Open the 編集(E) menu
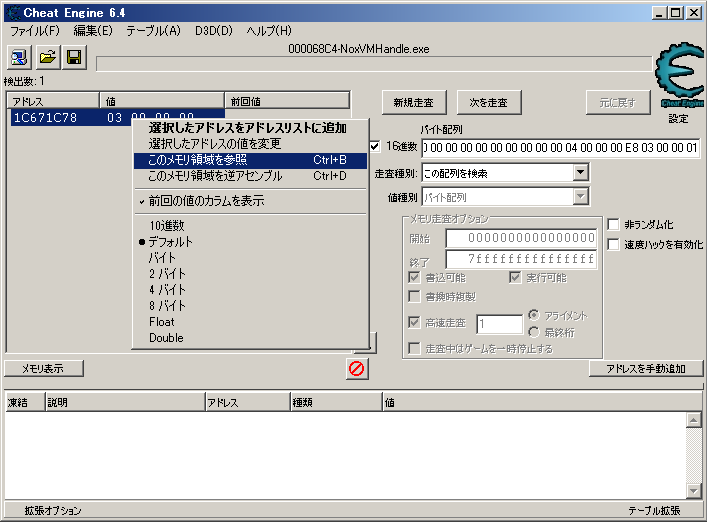The height and width of the screenshot is (522, 707). tap(93, 31)
